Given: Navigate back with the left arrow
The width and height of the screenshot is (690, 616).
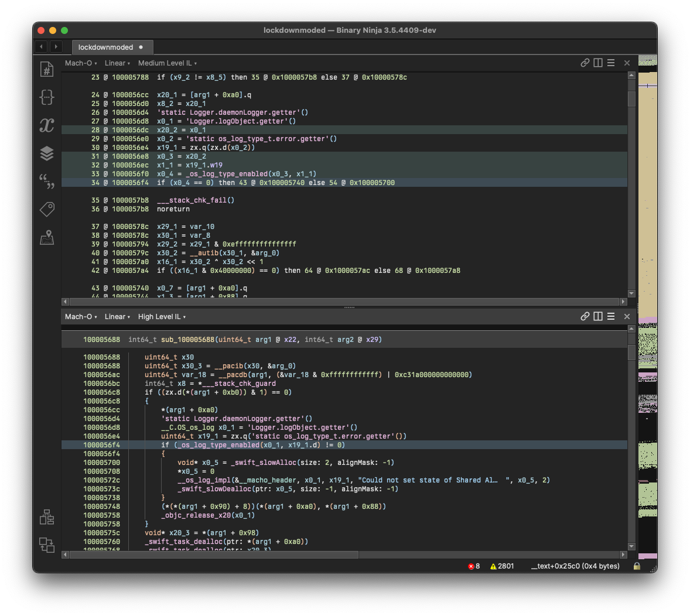Looking at the screenshot, I should pyautogui.click(x=40, y=47).
